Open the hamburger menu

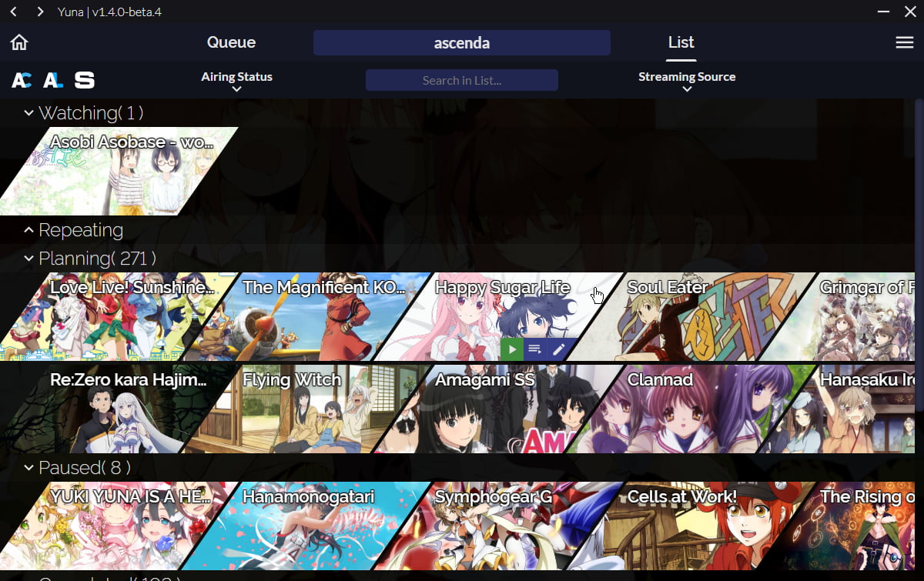click(905, 42)
